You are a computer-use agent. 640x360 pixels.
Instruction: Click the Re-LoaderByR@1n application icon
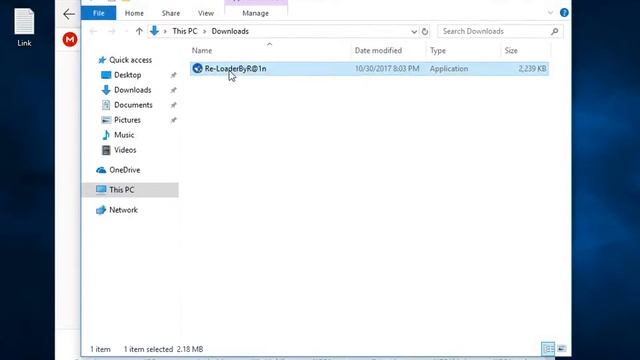198,69
